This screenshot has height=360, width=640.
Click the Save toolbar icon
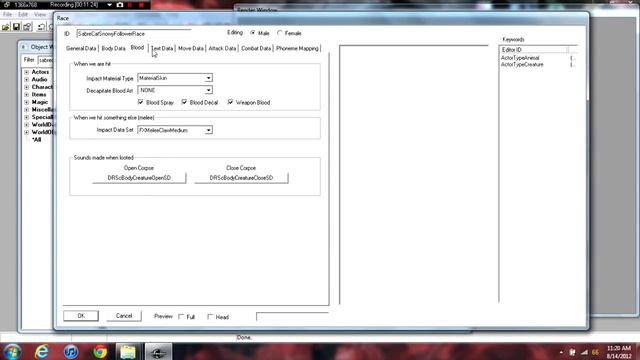16,27
